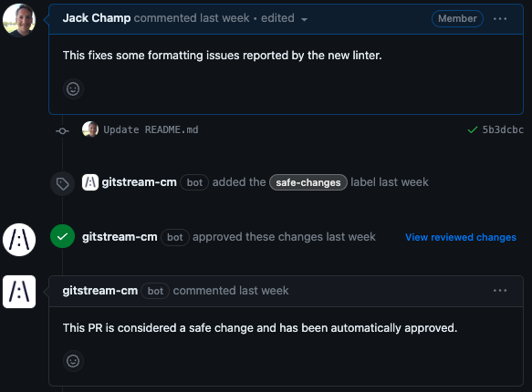532x392 pixels.
Task: Open commit hash 5b3dcbc
Action: [x=503, y=129]
